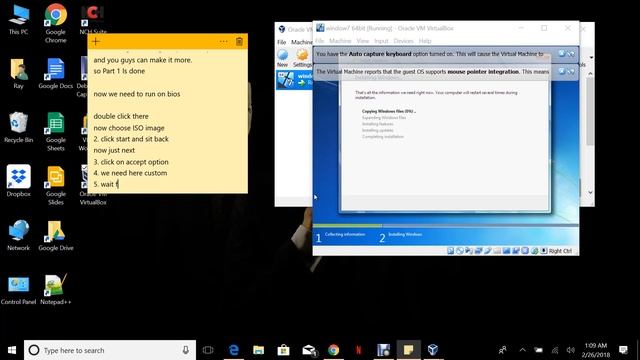
Task: Select the Dropbox desktop icon
Action: 18,181
